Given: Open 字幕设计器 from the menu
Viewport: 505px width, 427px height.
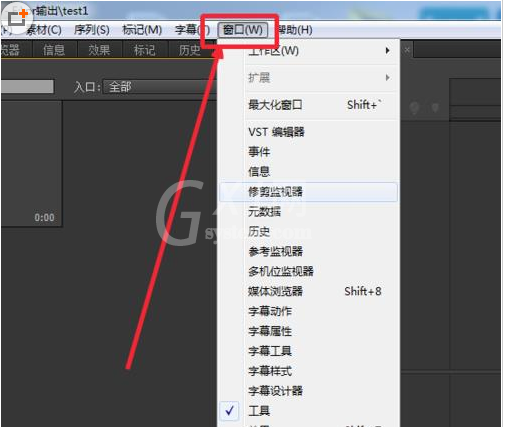Looking at the screenshot, I should tap(308, 391).
